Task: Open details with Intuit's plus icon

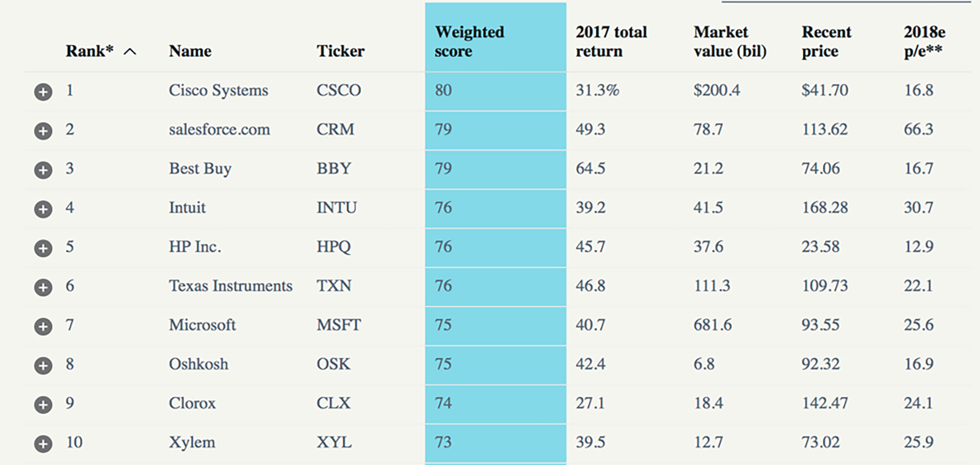Action: (43, 209)
